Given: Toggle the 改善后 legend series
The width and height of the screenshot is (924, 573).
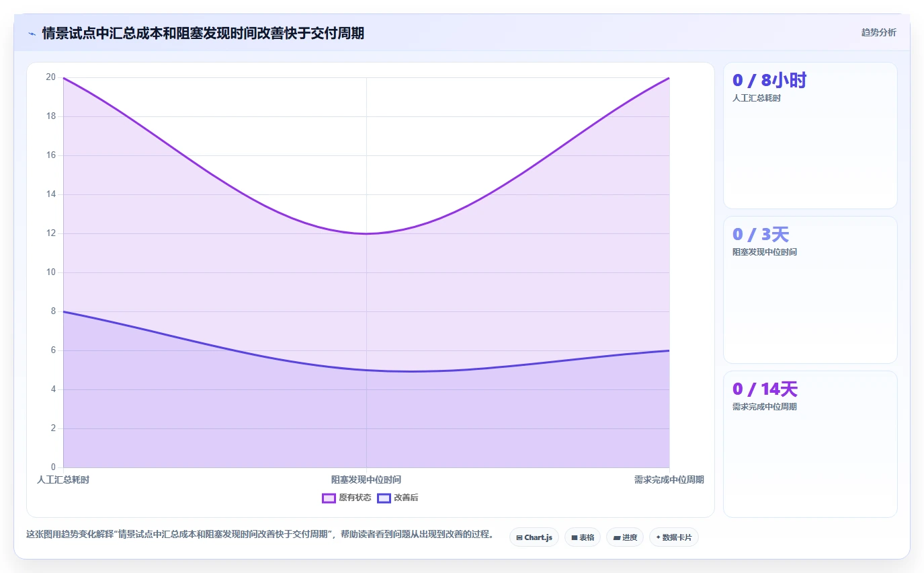Looking at the screenshot, I should [398, 498].
